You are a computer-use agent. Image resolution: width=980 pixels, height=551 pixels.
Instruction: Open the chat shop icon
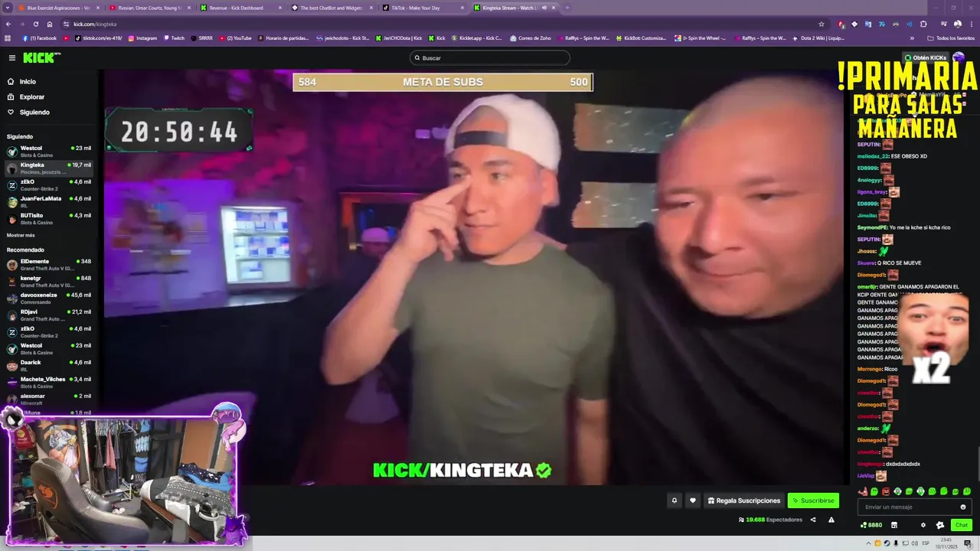pyautogui.click(x=893, y=525)
